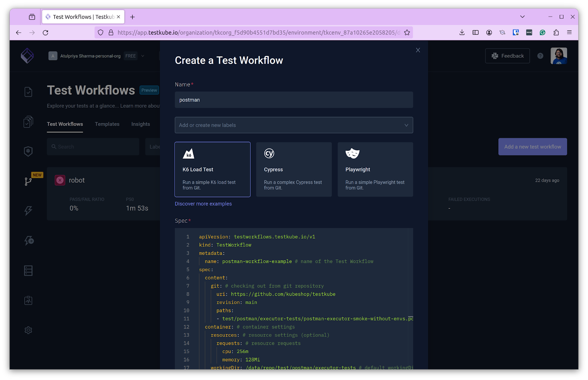Click the user avatar photo
Viewport: 588px width, 380px height.
(559, 56)
